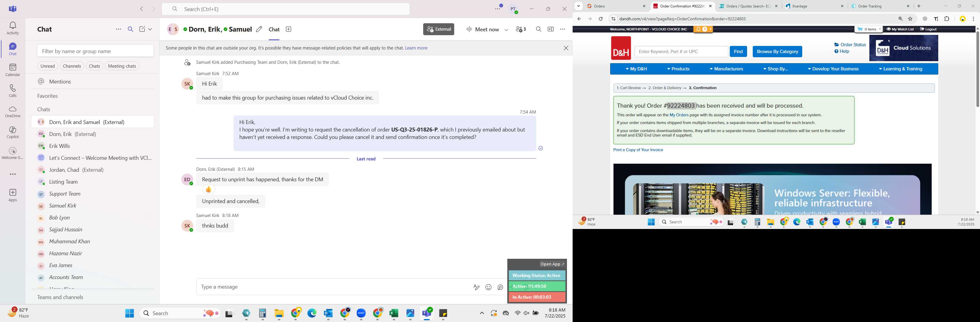Add a tab with the plus icon
980x322 pixels.
coord(289,29)
